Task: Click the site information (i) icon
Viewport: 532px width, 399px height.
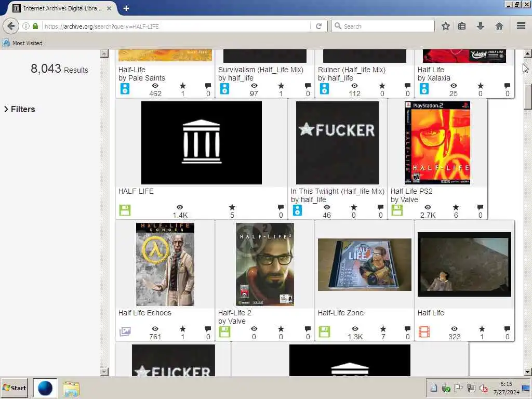Action: point(26,26)
